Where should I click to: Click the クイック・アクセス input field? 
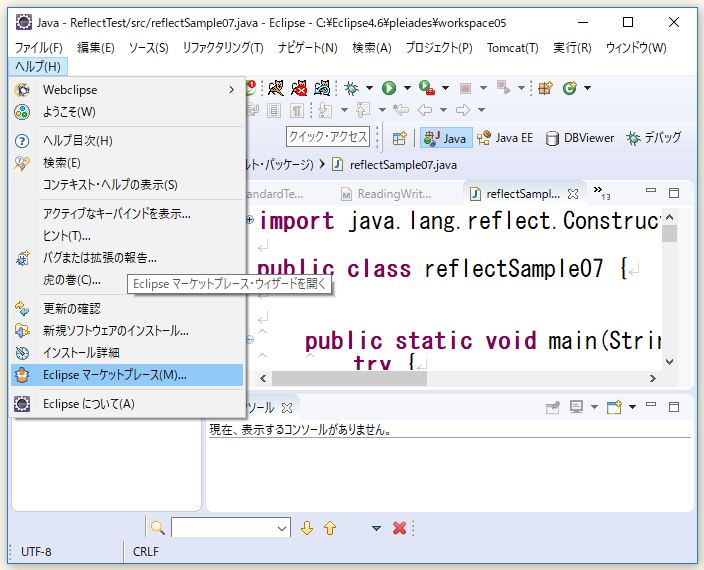click(x=328, y=137)
